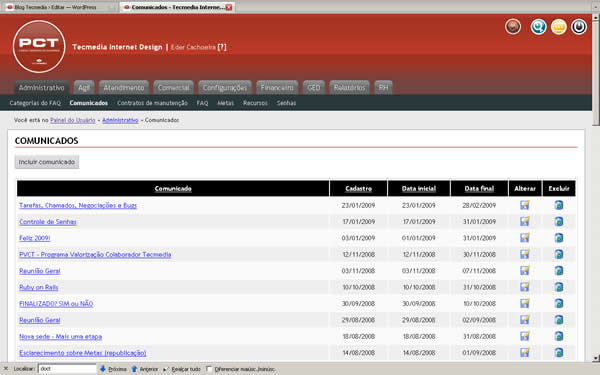
Task: Click Alterar icon for 'Controle de Senhas'
Action: (x=525, y=222)
